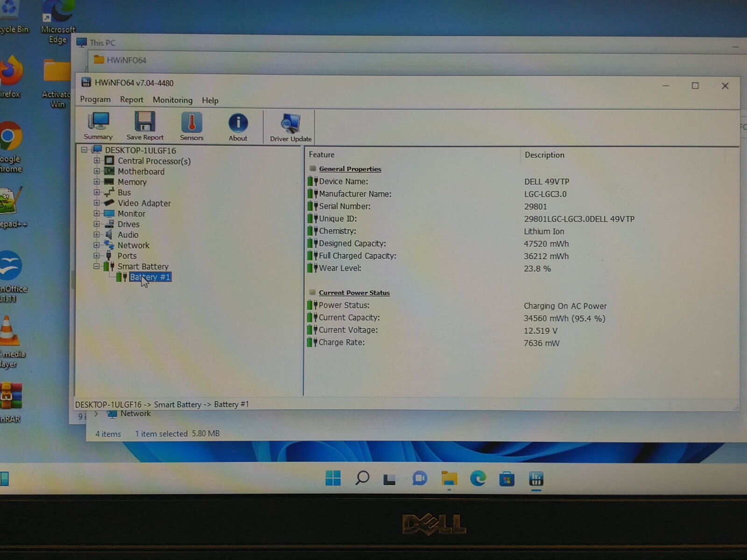Click the HWiNFO64 taskbar icon
The width and height of the screenshot is (747, 560).
(x=536, y=479)
